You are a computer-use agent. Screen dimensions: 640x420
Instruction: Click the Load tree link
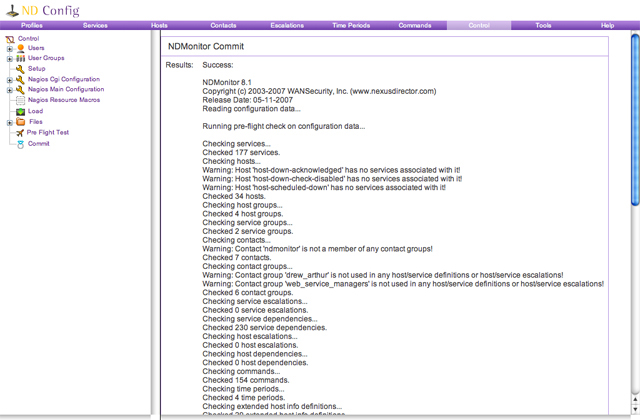click(35, 111)
